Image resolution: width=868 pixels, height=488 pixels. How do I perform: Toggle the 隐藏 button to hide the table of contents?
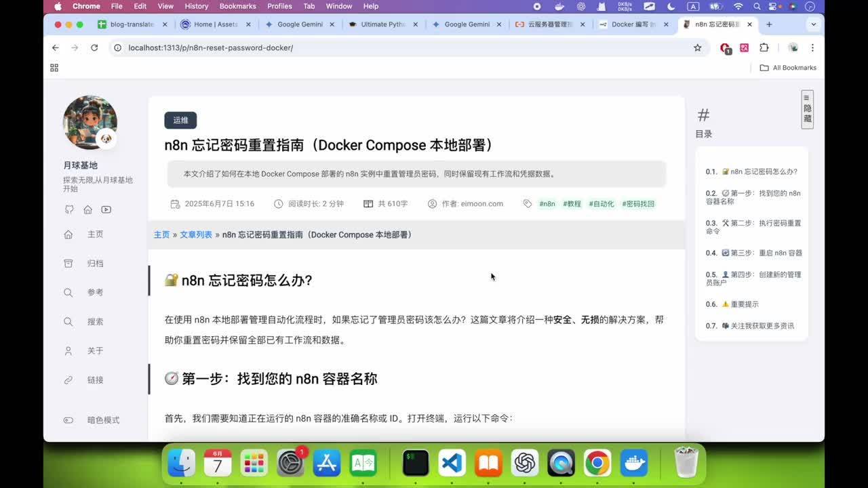807,108
